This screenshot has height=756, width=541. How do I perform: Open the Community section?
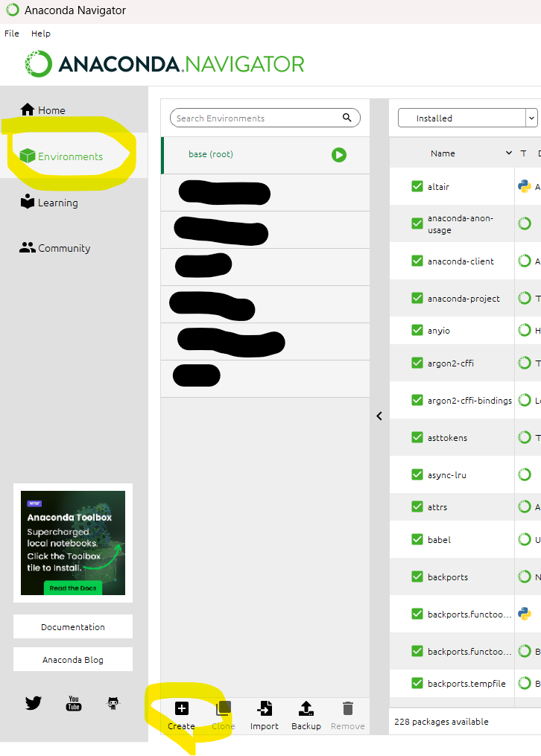coord(55,248)
